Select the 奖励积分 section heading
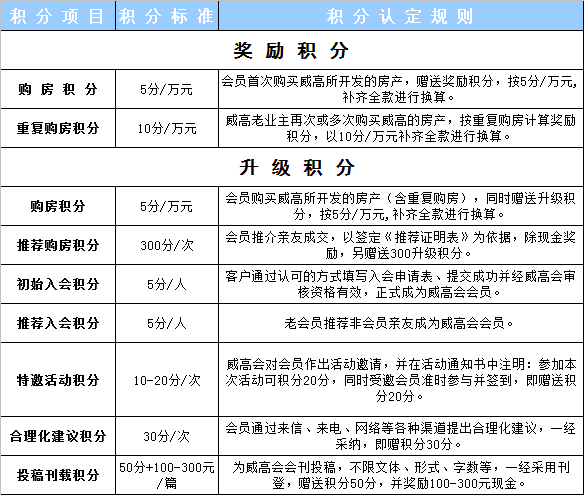 click(x=291, y=50)
